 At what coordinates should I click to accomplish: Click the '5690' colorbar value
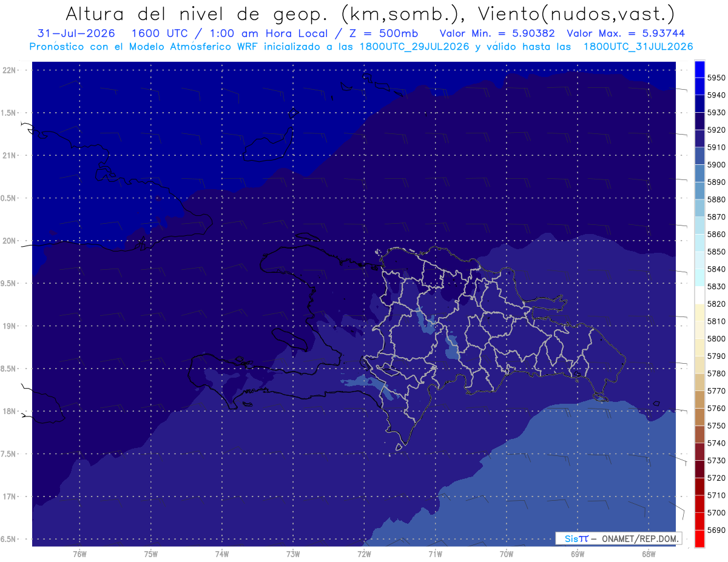[716, 530]
